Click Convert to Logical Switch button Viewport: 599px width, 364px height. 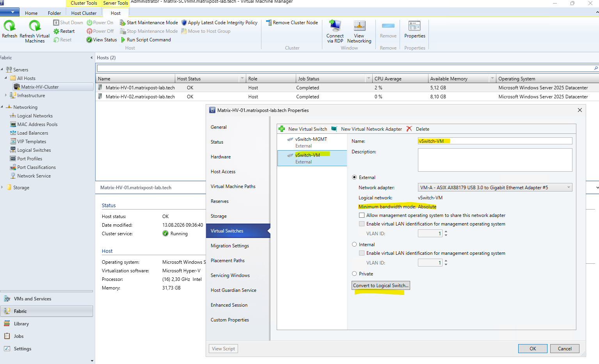click(381, 286)
